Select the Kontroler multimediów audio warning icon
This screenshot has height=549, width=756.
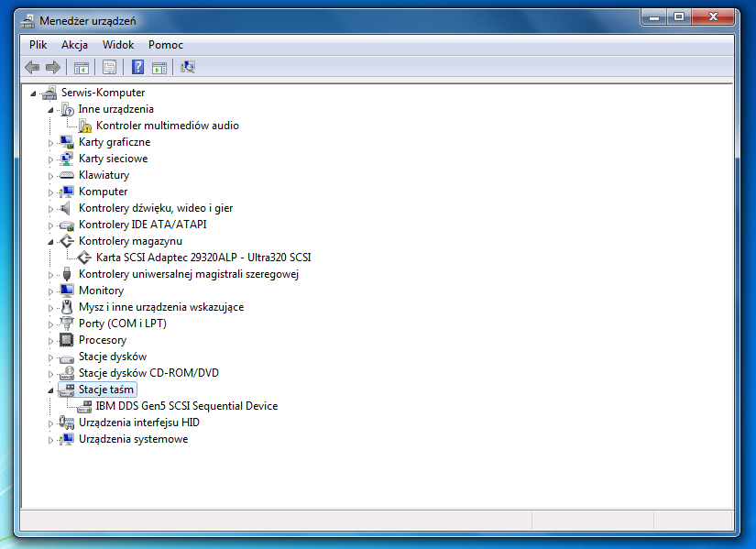85,126
